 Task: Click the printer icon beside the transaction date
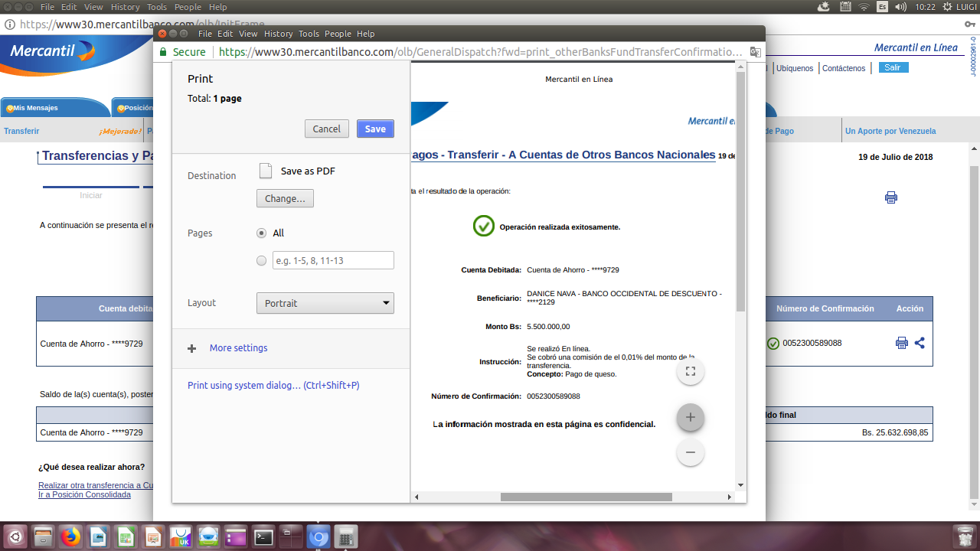[x=890, y=197]
